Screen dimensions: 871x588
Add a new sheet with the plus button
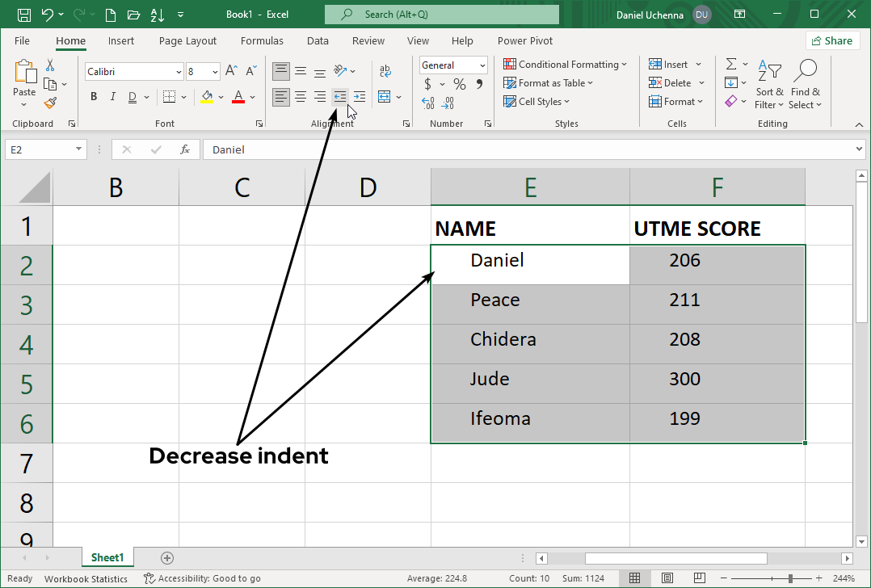click(166, 557)
